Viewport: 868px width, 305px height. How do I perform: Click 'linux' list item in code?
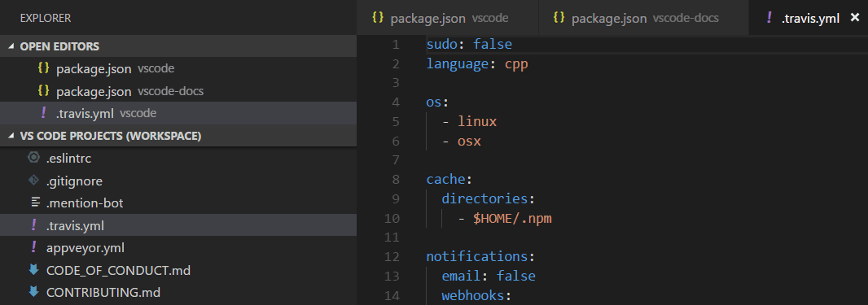click(x=477, y=121)
